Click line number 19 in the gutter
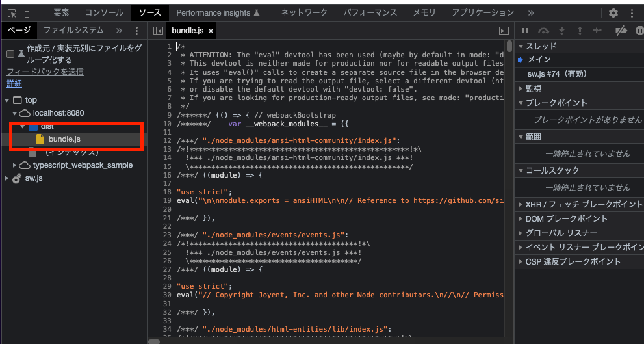 [x=167, y=200]
